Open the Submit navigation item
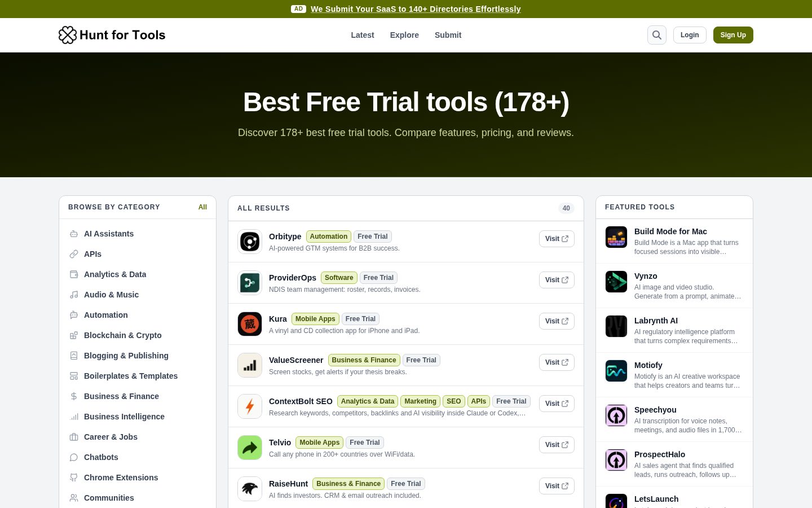812x508 pixels. (448, 35)
